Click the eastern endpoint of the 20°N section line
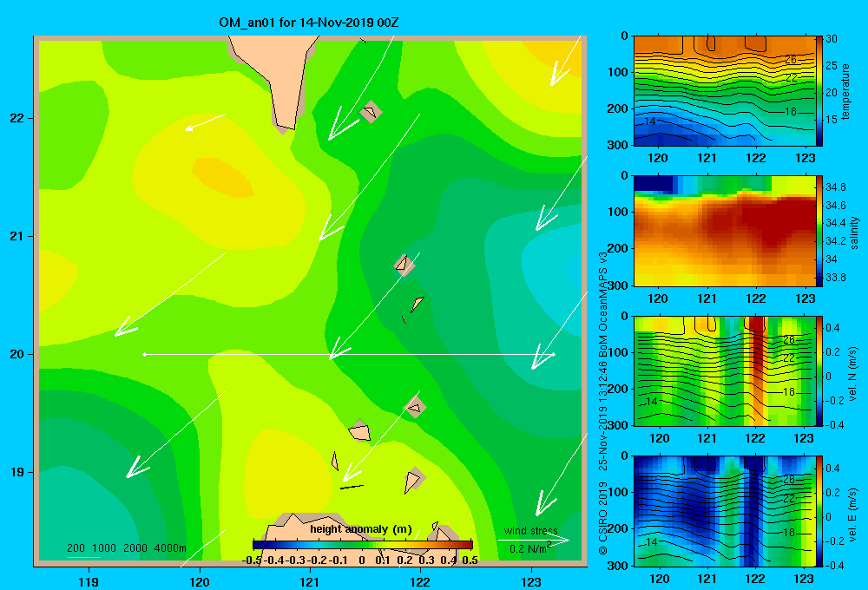868x590 pixels. 553,354
